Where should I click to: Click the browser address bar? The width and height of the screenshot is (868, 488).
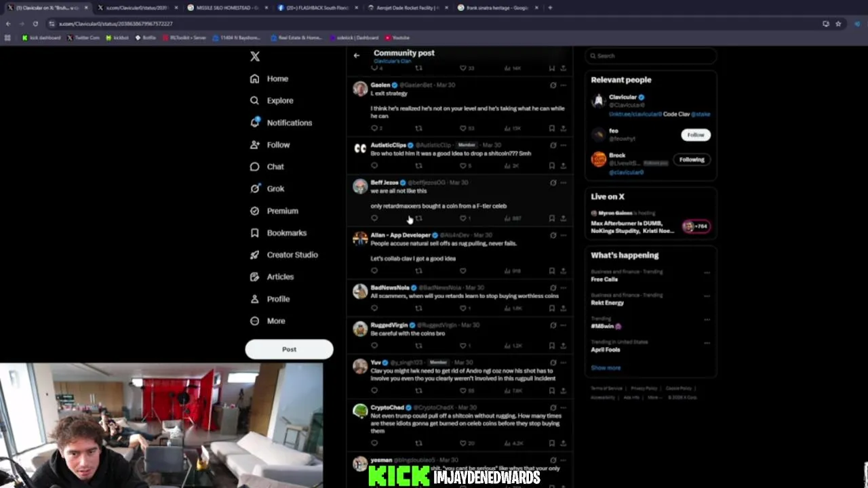pyautogui.click(x=434, y=24)
